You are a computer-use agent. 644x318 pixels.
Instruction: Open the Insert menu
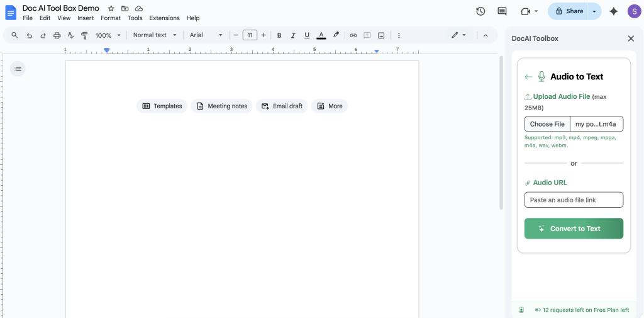pos(86,18)
